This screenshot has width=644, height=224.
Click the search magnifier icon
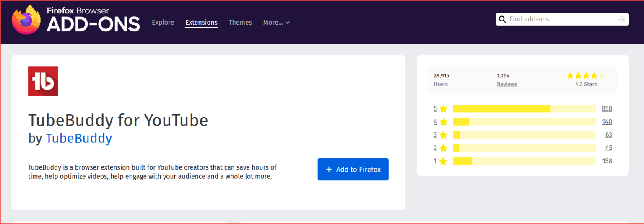502,19
